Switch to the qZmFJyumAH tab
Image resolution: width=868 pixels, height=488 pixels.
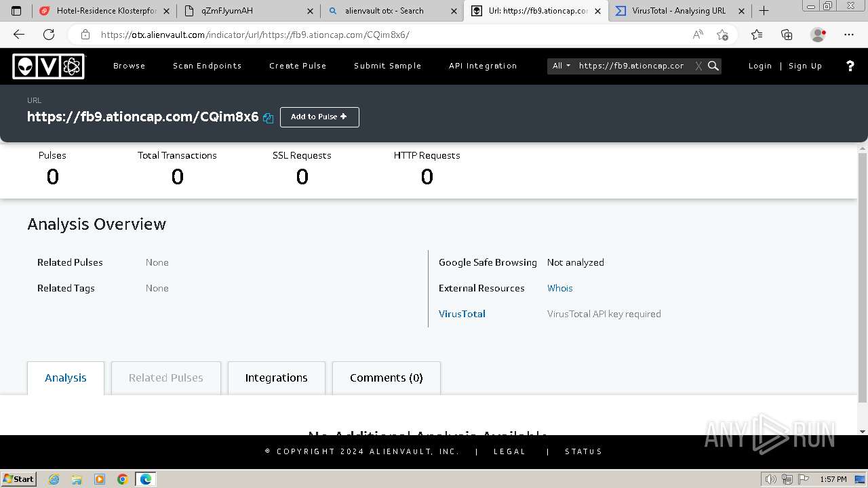point(248,11)
